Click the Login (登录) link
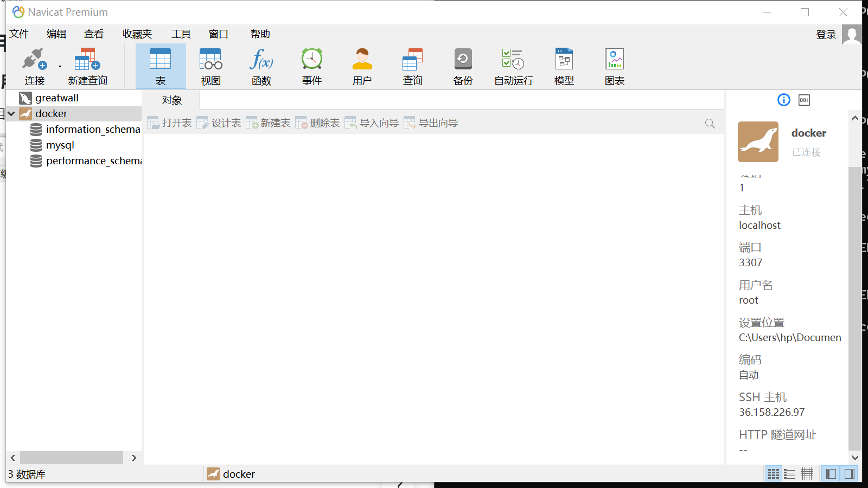Viewport: 868px width, 488px height. click(x=826, y=35)
